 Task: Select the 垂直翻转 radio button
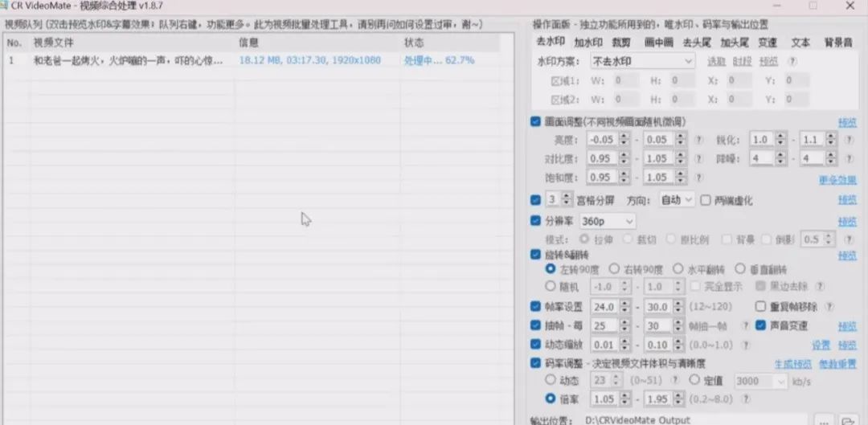pyautogui.click(x=740, y=269)
